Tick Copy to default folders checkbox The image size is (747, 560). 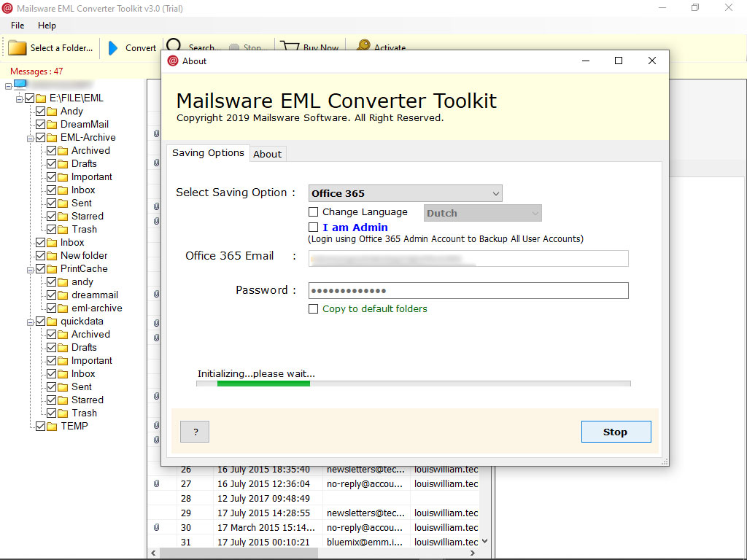[x=314, y=309]
